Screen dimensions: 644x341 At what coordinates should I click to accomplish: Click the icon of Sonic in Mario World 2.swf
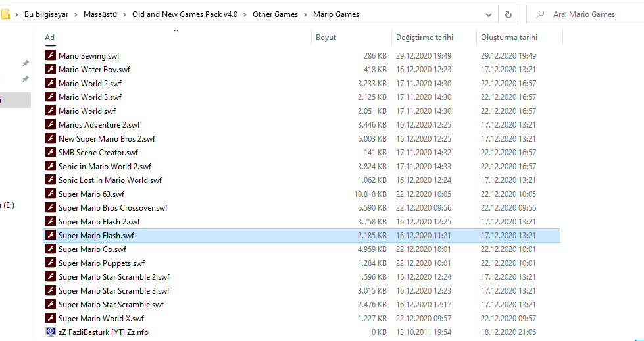(x=51, y=166)
